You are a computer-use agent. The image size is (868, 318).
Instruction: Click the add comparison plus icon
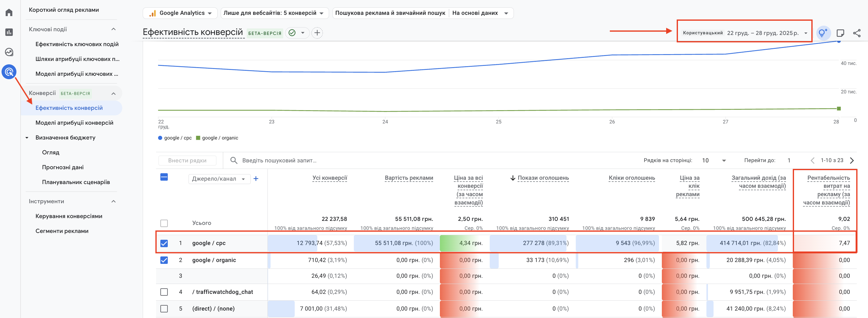coord(317,33)
